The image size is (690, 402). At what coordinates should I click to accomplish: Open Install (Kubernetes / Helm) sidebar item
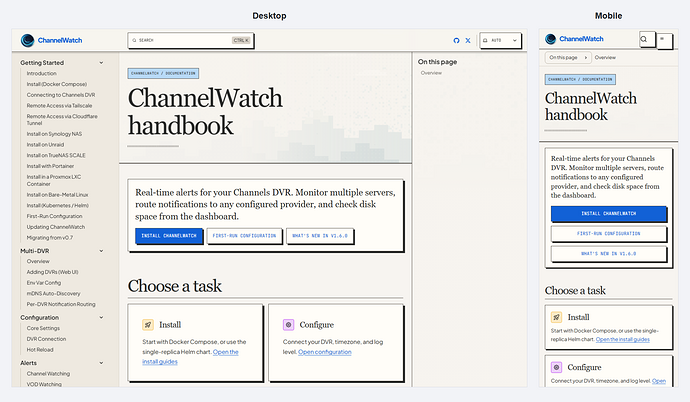tap(58, 205)
